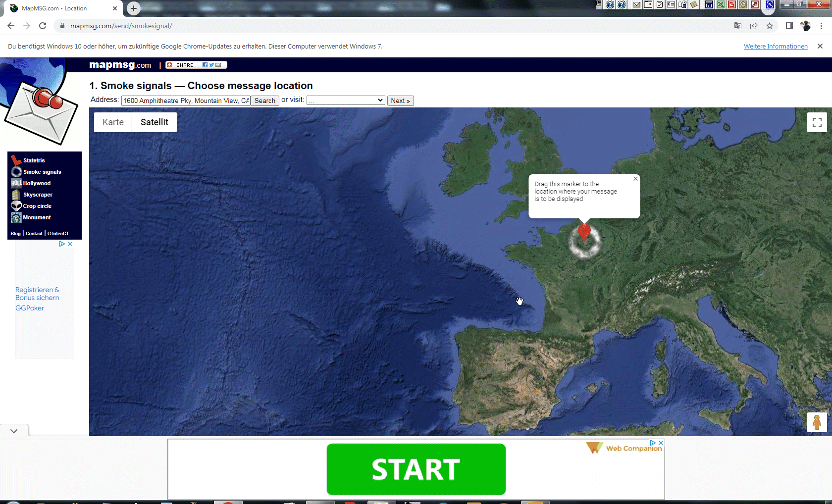Open the Skyscraper link
The width and height of the screenshot is (832, 504).
(x=38, y=195)
